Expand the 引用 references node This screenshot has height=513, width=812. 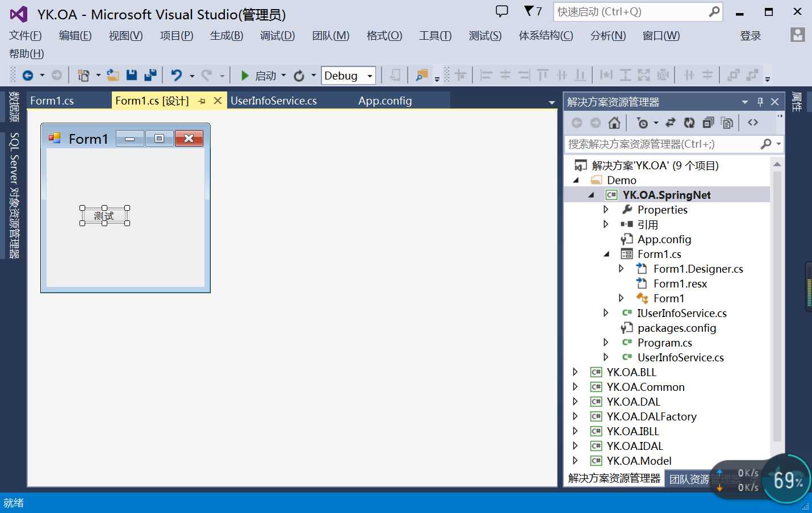606,224
